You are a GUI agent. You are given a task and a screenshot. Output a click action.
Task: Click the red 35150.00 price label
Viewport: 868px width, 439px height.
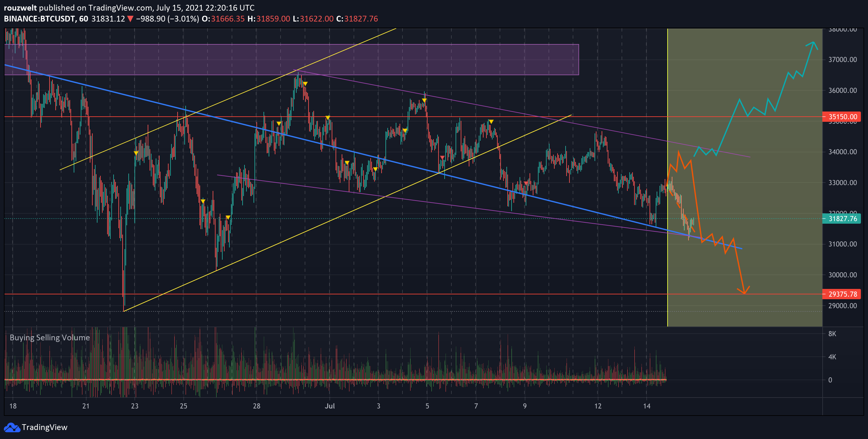pyautogui.click(x=841, y=117)
